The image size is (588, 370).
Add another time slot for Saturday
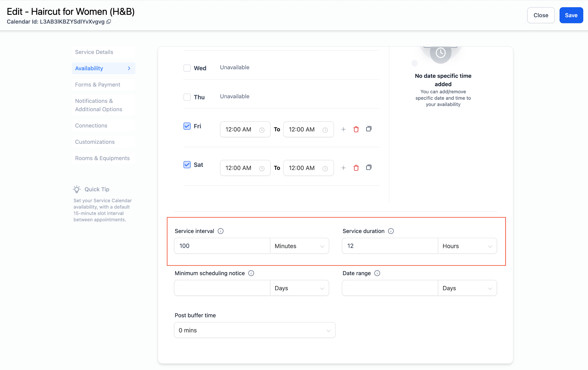[343, 168]
